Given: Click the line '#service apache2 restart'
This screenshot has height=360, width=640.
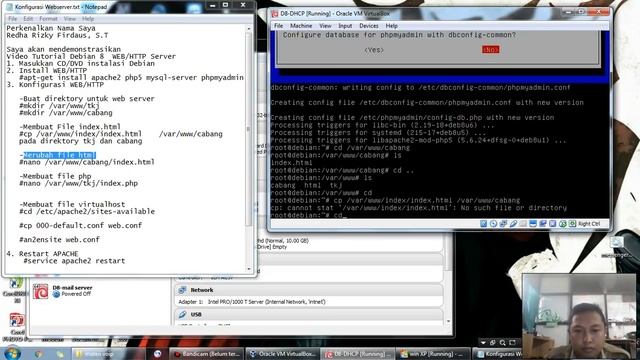Looking at the screenshot, I should (x=74, y=261).
